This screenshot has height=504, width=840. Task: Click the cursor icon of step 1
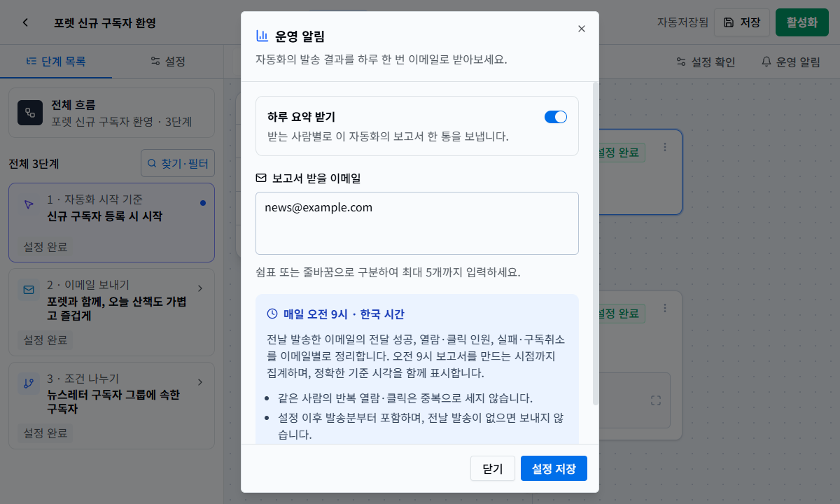coord(28,204)
